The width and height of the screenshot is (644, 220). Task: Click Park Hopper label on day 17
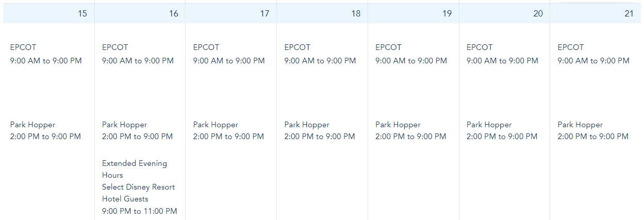216,125
